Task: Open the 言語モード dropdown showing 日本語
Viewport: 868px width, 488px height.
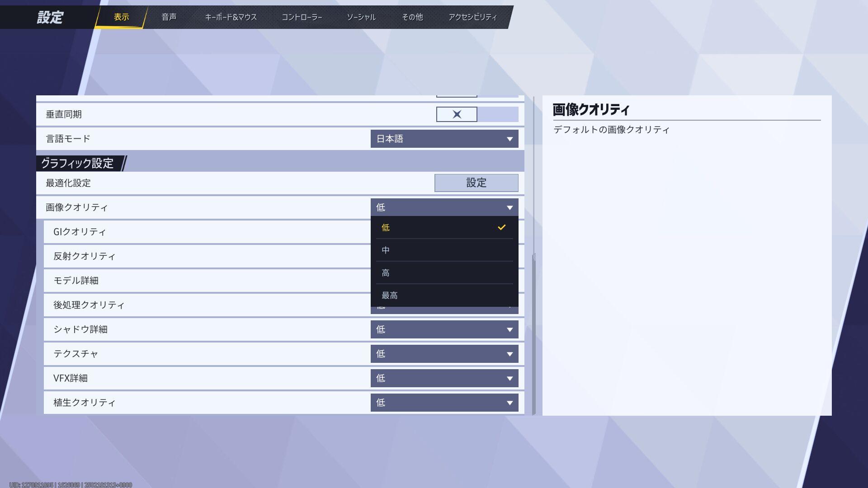Action: tap(444, 139)
